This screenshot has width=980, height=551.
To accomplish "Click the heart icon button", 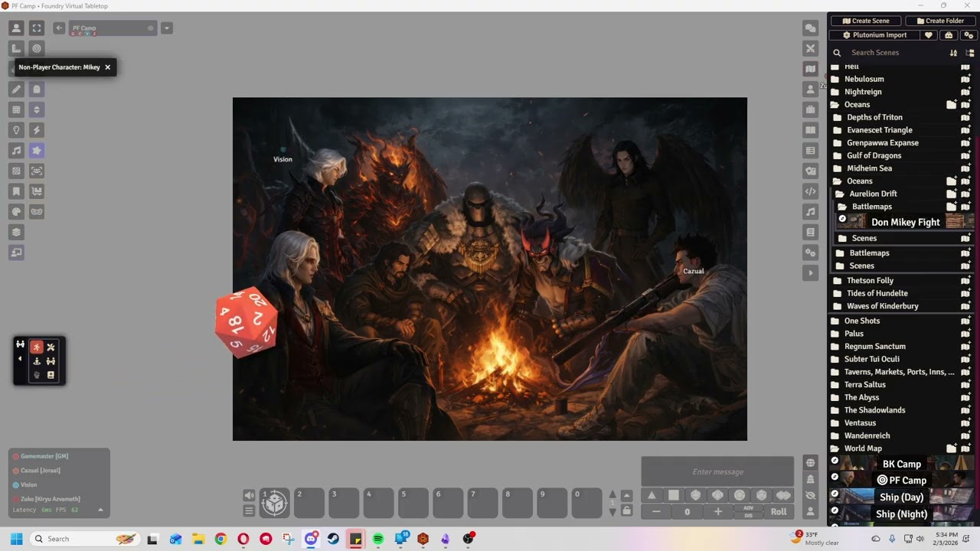I will pos(929,35).
